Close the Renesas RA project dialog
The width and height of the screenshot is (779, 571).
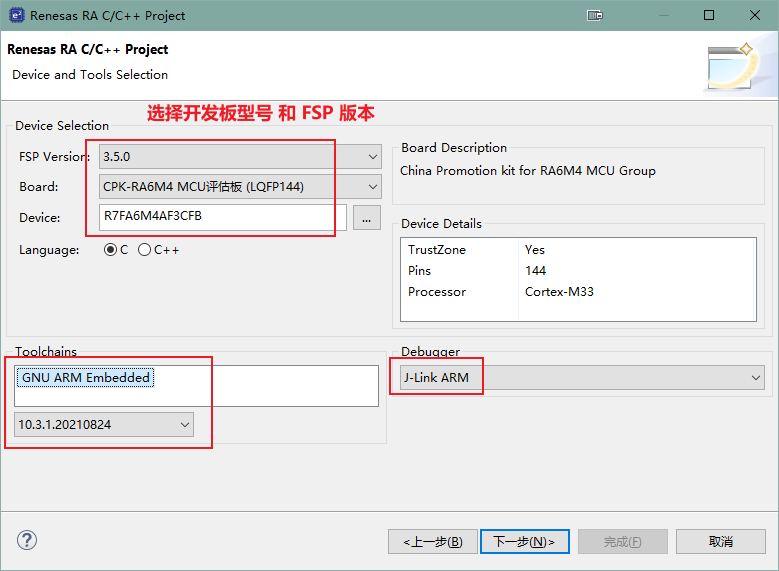[x=754, y=16]
